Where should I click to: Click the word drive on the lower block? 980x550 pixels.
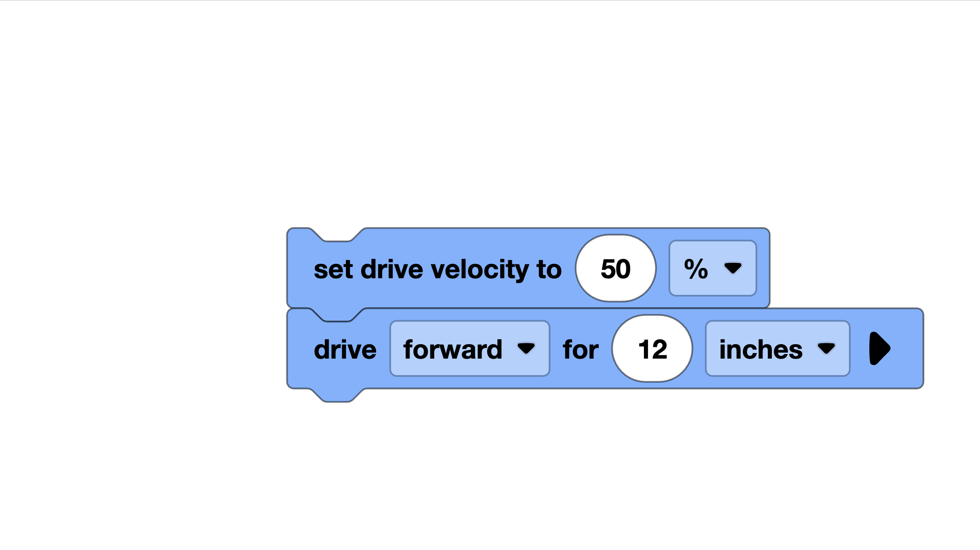tap(345, 348)
